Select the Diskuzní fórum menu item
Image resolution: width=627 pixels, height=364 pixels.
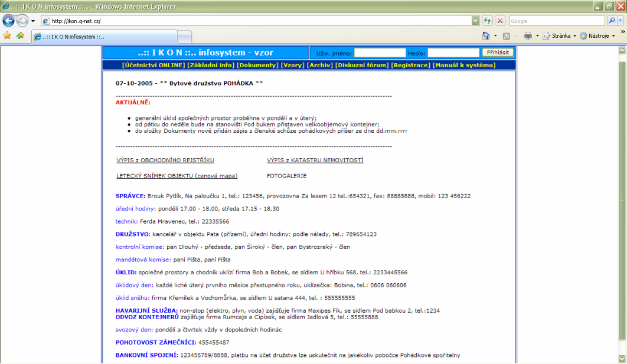(x=361, y=65)
